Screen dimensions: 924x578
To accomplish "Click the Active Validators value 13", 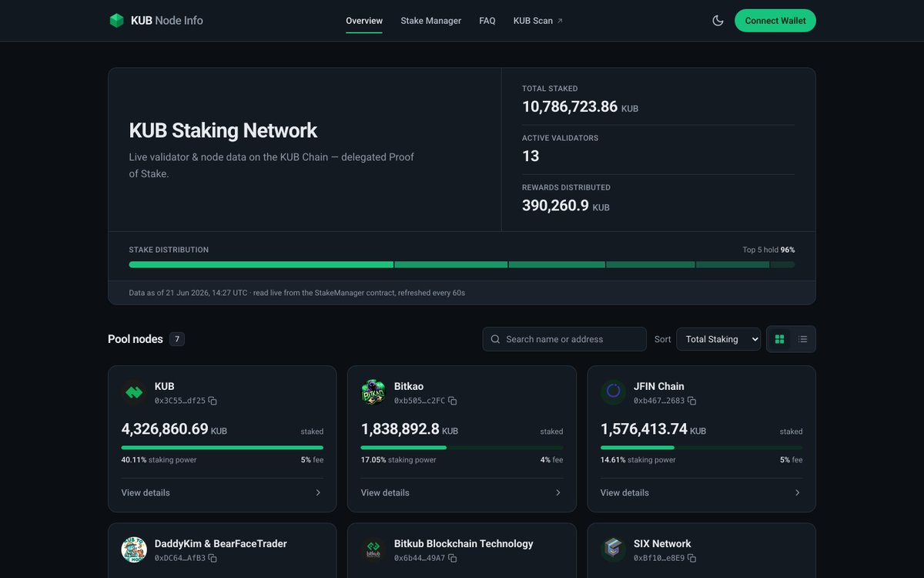I will 531,156.
